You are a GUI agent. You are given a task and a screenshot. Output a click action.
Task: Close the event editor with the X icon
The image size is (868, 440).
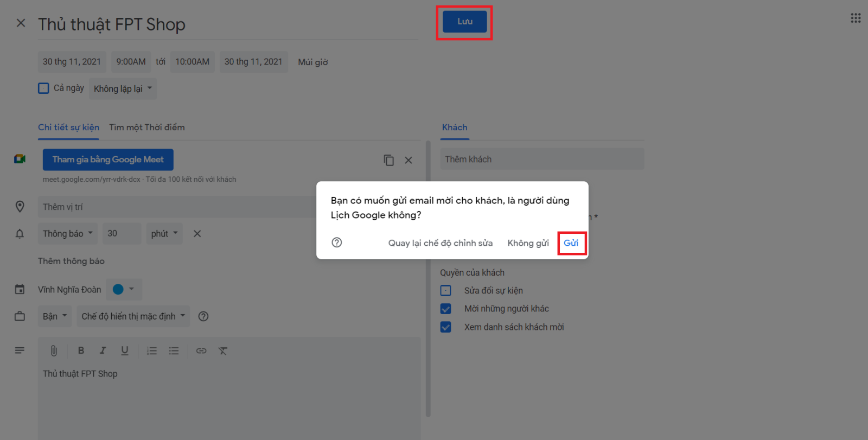pyautogui.click(x=21, y=23)
